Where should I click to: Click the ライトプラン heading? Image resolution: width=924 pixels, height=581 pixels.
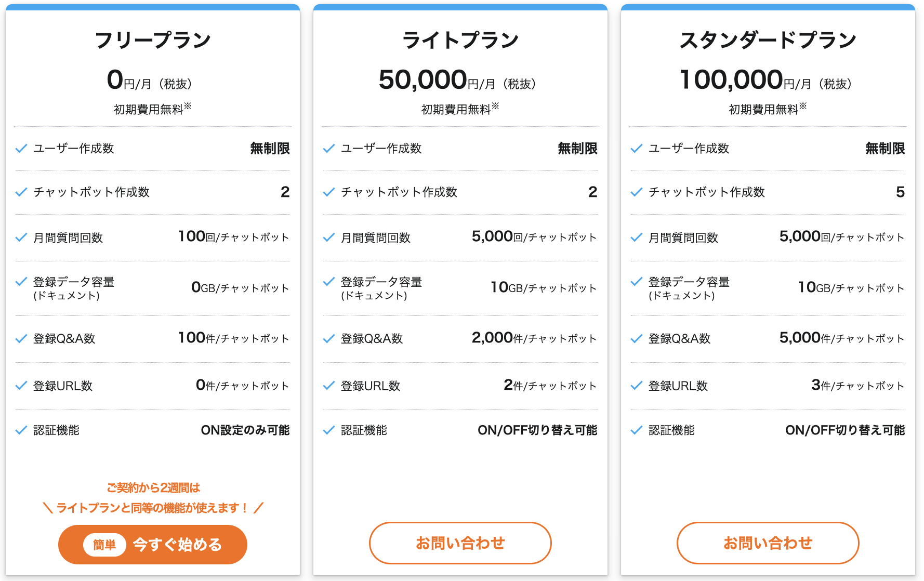point(460,40)
